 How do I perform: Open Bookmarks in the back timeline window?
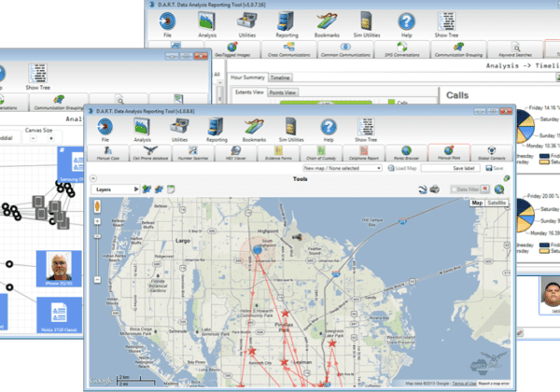coord(327,24)
